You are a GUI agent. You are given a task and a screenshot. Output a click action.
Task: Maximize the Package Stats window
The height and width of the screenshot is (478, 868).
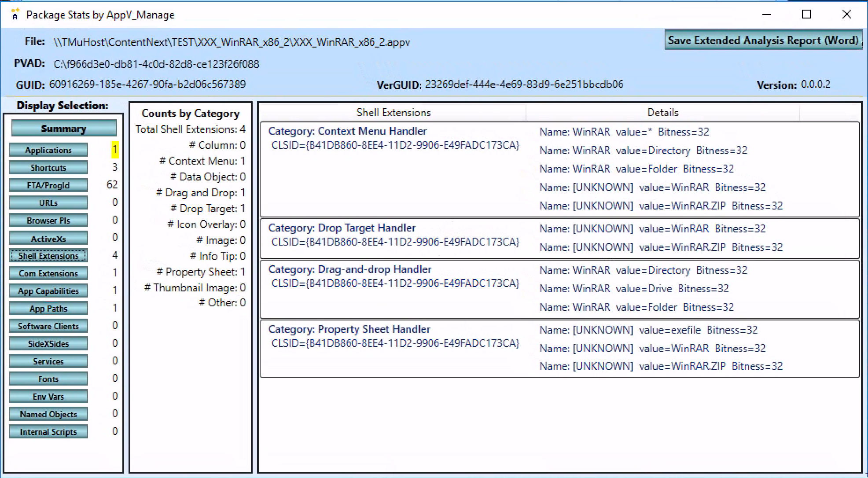(x=806, y=15)
